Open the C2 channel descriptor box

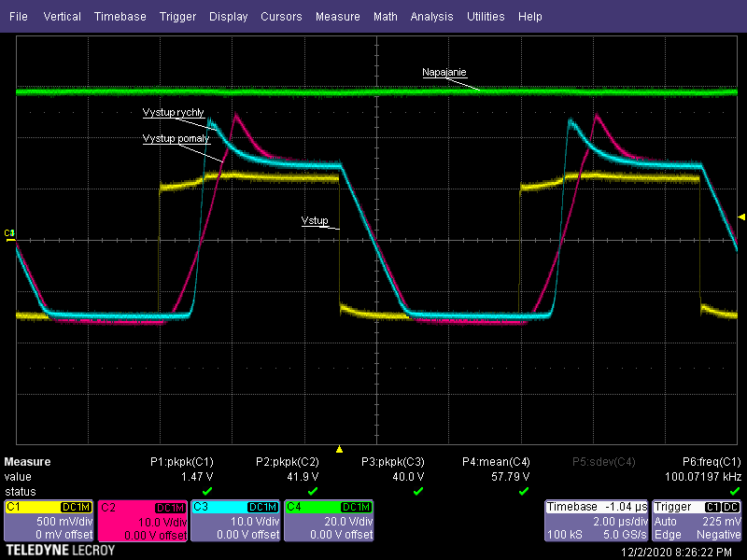click(x=142, y=521)
